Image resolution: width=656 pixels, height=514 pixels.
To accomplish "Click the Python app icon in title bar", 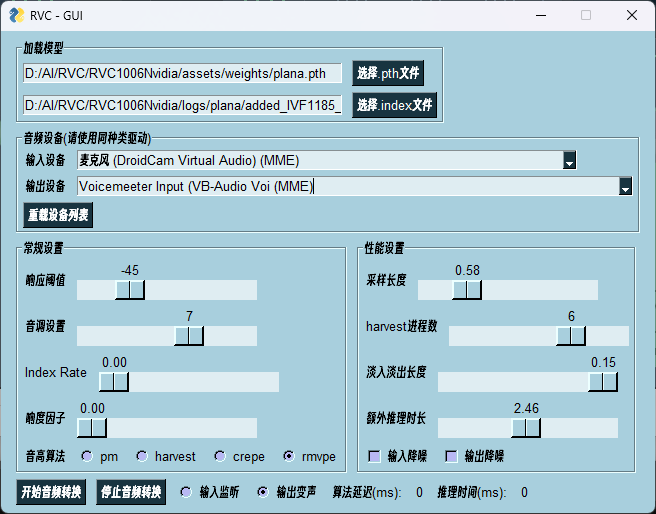I will [x=17, y=15].
